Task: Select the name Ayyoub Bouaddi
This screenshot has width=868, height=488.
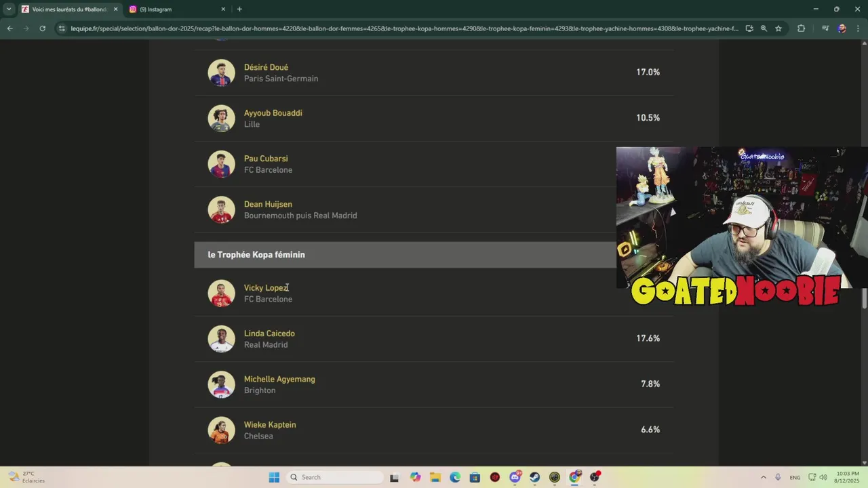Action: click(x=273, y=113)
